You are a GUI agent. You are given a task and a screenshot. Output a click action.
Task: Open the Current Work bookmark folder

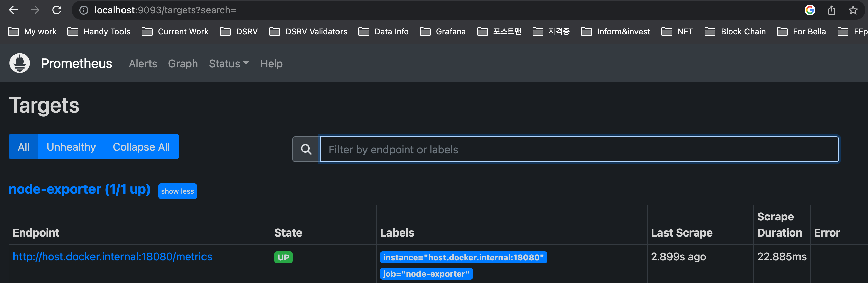(x=175, y=32)
